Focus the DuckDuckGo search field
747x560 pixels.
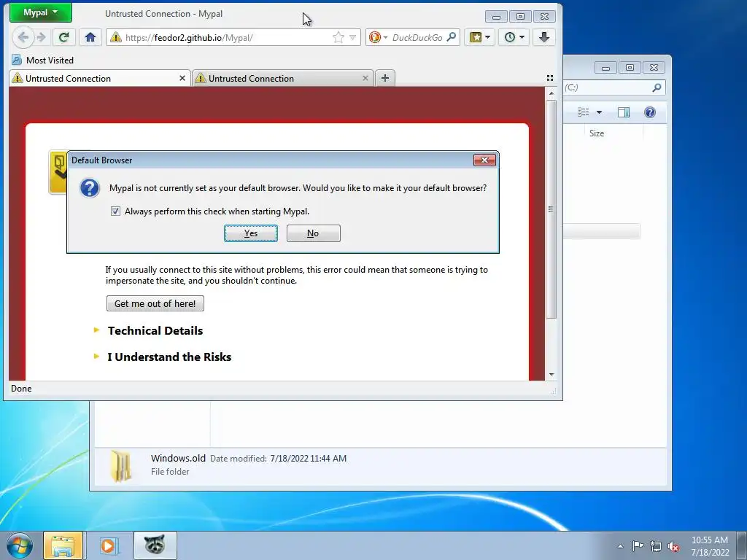click(417, 38)
